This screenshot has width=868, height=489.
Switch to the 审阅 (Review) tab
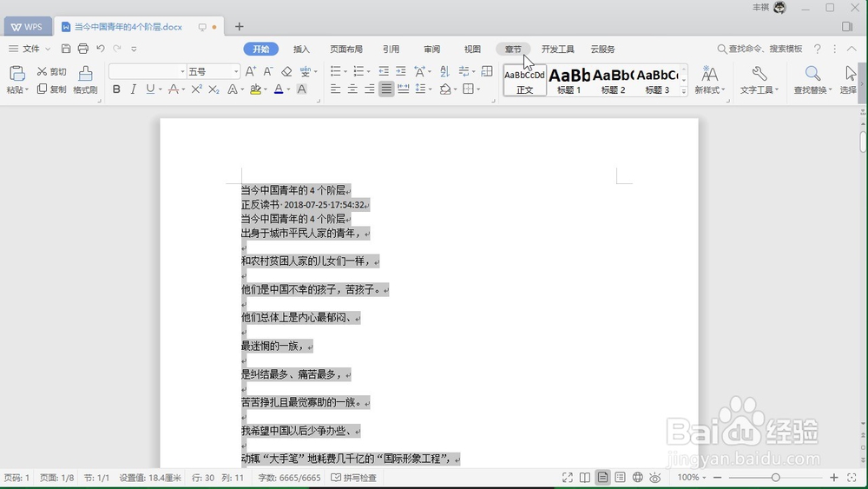point(431,50)
